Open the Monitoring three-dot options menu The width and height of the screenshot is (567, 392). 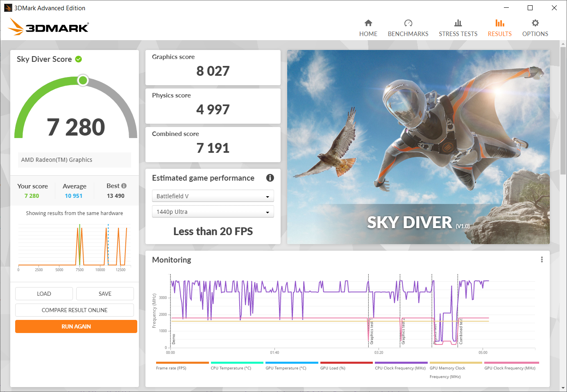click(542, 260)
